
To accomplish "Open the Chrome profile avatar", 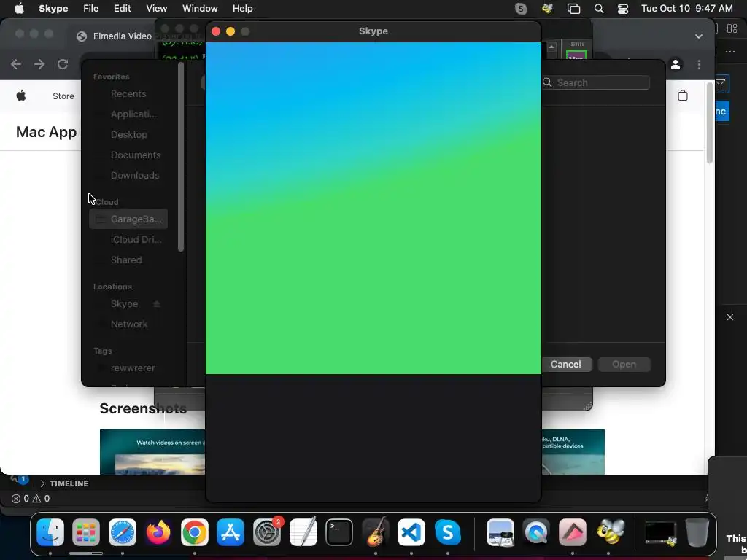I will [x=676, y=64].
